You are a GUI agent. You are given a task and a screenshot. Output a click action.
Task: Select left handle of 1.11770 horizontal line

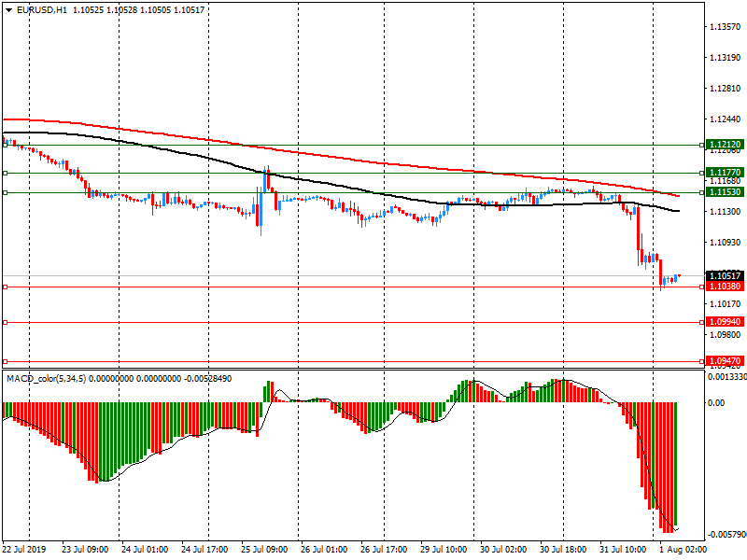point(6,174)
